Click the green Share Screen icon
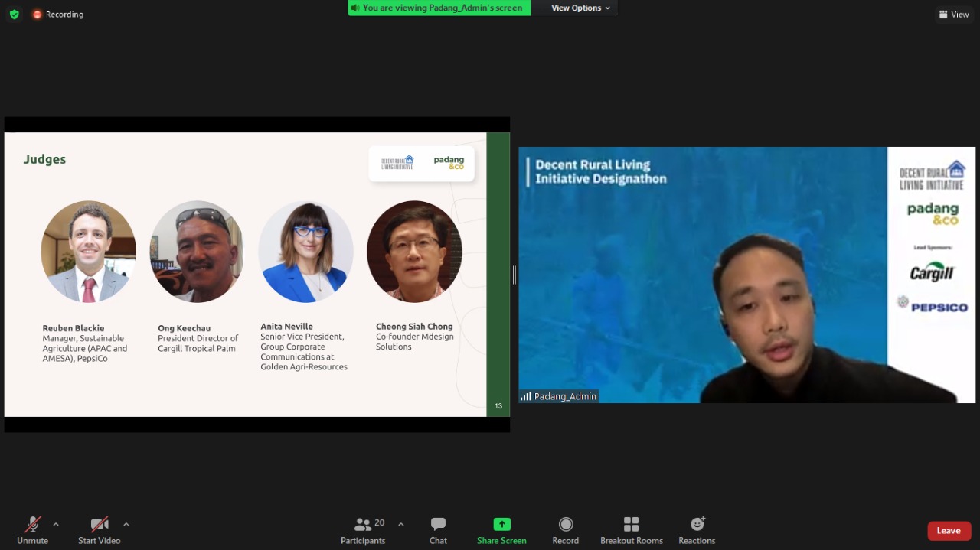This screenshot has height=550, width=980. coord(501,524)
